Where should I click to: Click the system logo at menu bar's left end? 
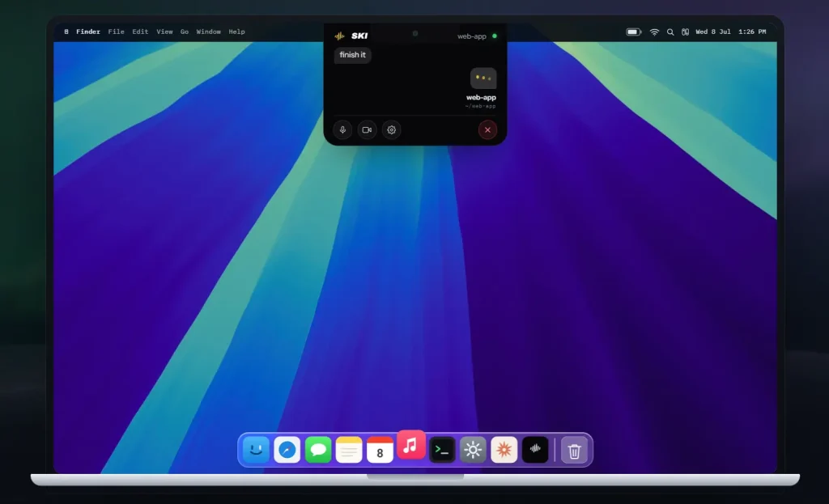point(66,32)
